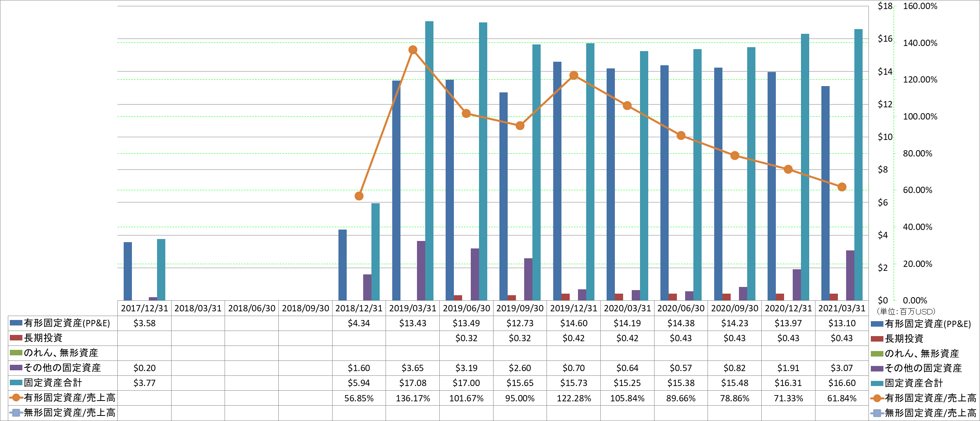This screenshot has height=421, width=980.
Task: Click the '2019/03/31' column header
Action: click(x=413, y=308)
